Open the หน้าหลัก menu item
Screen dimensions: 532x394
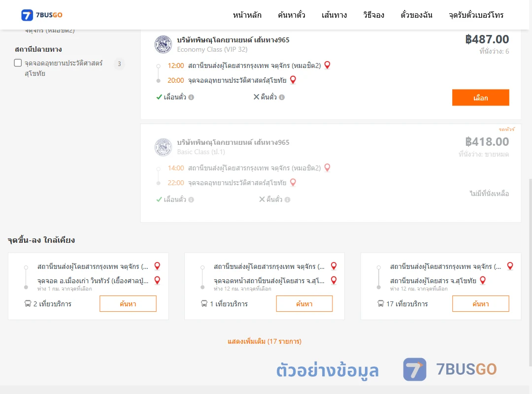click(x=247, y=15)
